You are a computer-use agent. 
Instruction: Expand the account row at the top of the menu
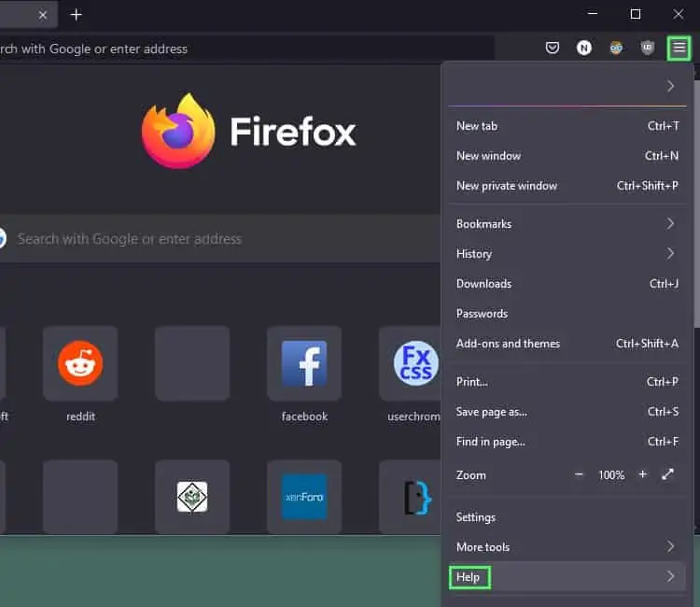point(567,86)
